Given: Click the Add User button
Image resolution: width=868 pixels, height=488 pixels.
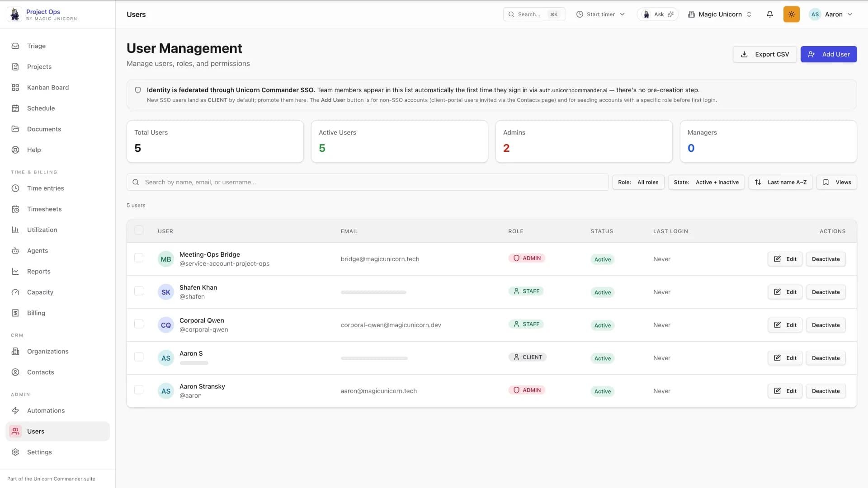Looking at the screenshot, I should point(829,54).
